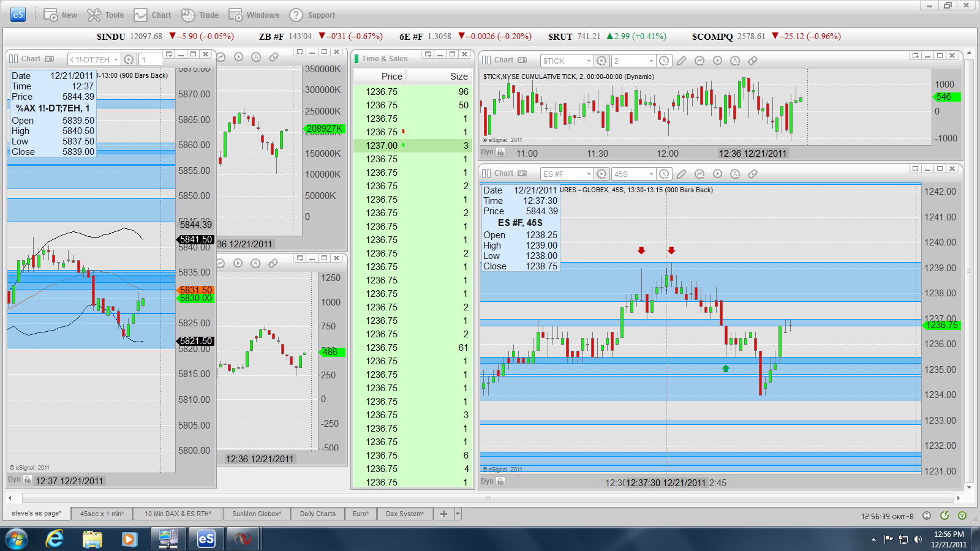The image size is (980, 551).
Task: Click the horizontal page scrollbar
Action: point(488,498)
